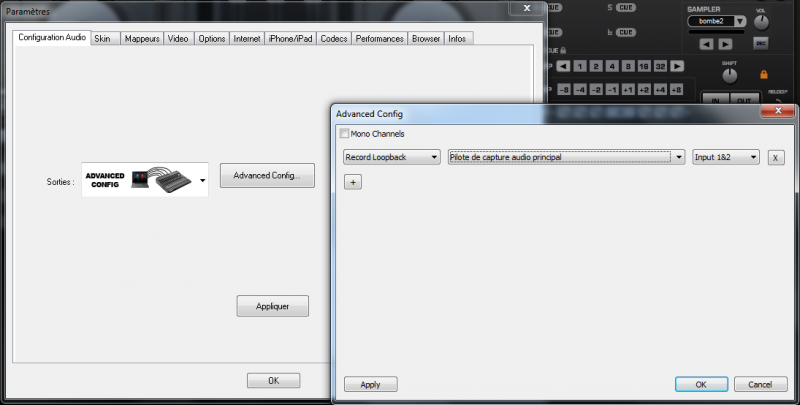
Task: Open the Pilote de capture audio principal dropdown
Action: [566, 157]
